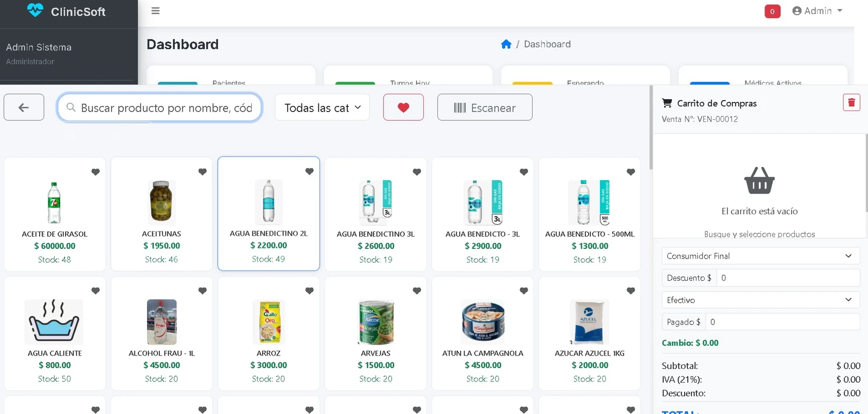
Task: Expand the Todas las categorías dropdown
Action: 322,107
